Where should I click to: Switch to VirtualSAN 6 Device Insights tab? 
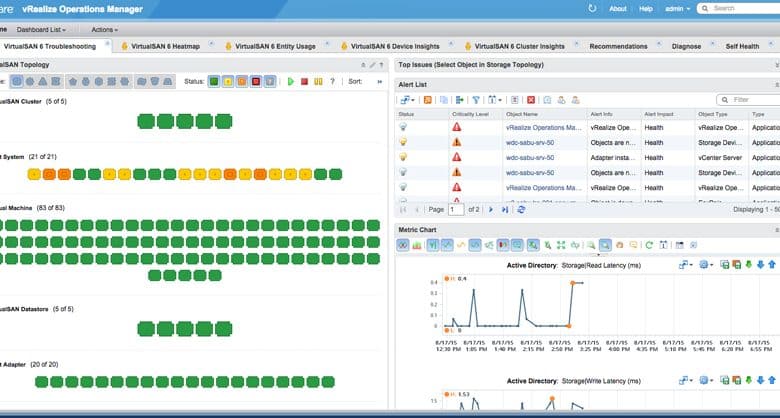[x=395, y=46]
